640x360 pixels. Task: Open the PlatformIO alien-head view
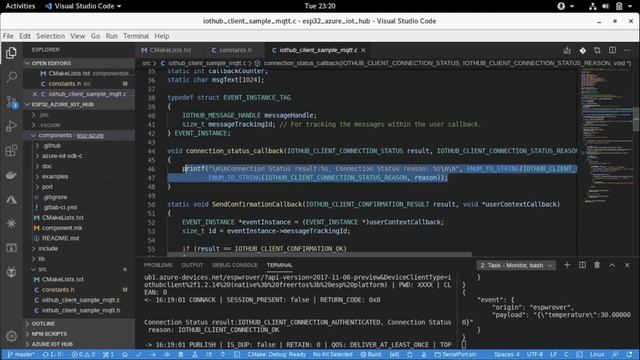point(11,272)
